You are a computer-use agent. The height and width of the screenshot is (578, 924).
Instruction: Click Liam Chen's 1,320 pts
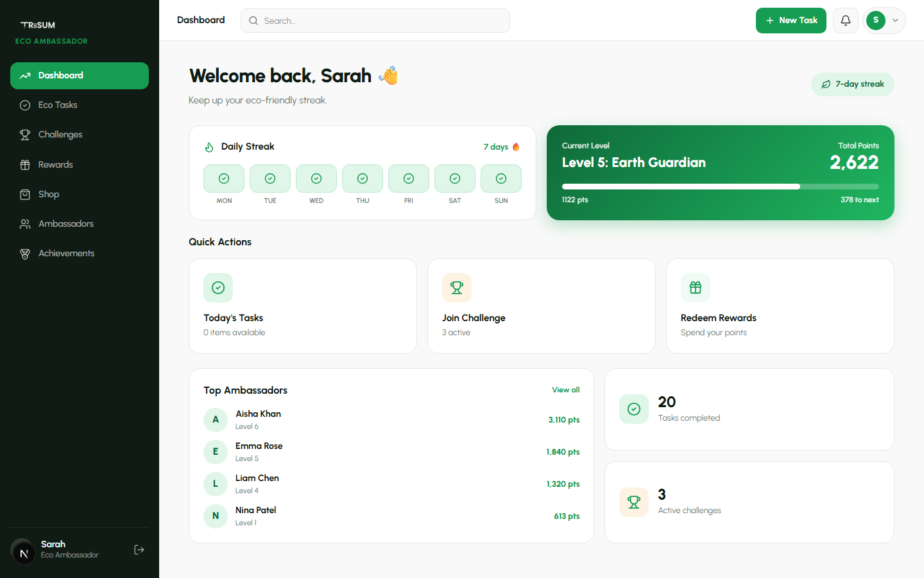[x=563, y=484]
